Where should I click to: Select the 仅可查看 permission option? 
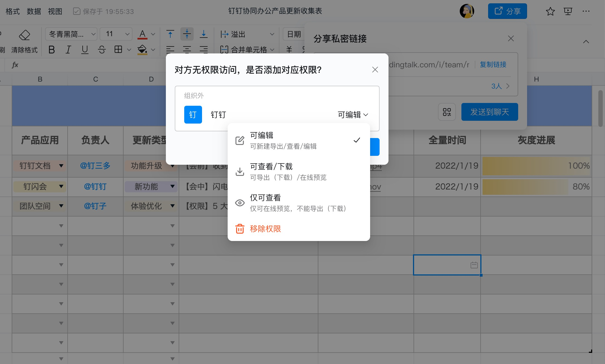[x=265, y=198]
